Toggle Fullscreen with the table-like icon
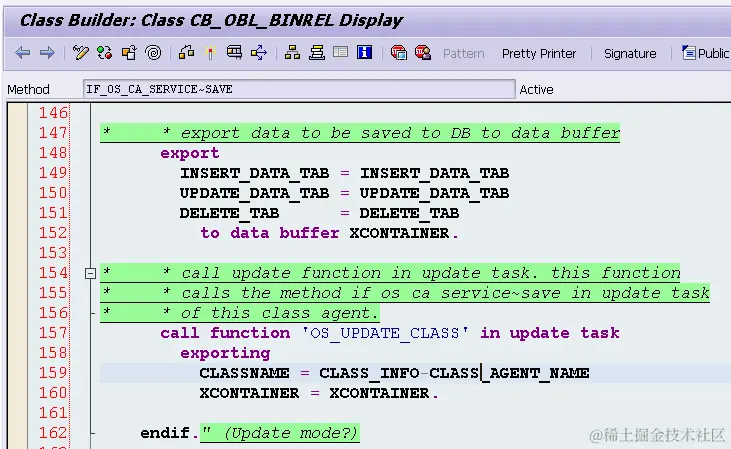Viewport: 731px width, 449px height. (x=340, y=52)
